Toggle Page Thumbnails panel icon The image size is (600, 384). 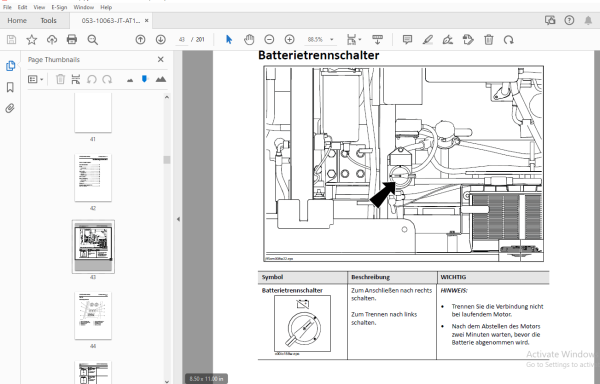[10, 66]
